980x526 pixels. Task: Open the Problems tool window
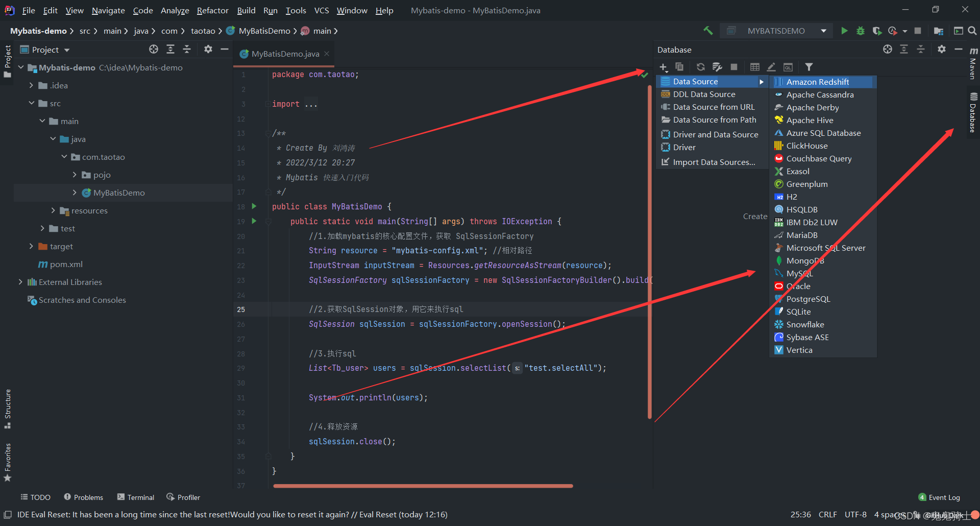coord(84,497)
